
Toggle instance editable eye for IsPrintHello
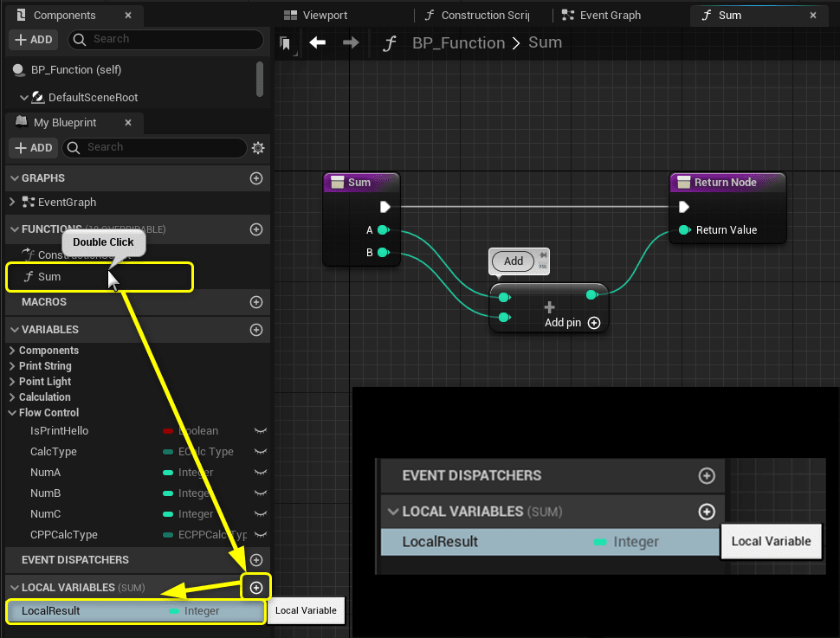259,430
